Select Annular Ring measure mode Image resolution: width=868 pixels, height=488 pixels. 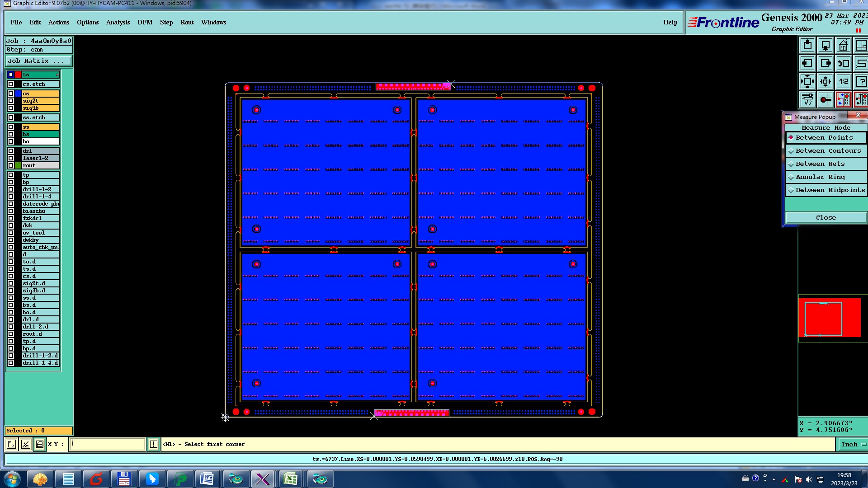point(820,177)
